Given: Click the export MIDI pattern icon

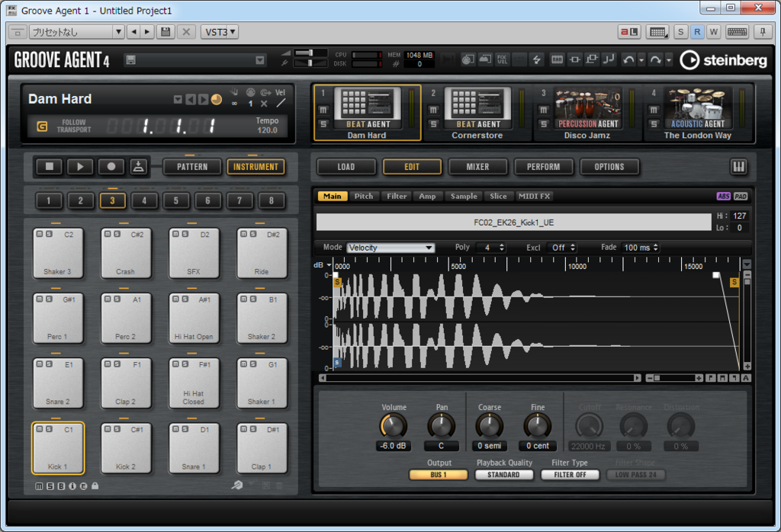Looking at the screenshot, I should [139, 167].
